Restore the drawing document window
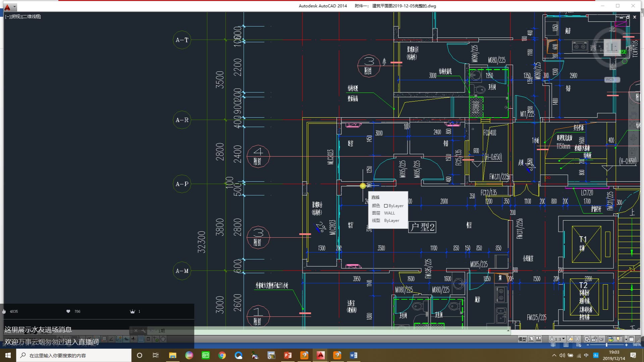Image resolution: width=644 pixels, height=362 pixels. pyautogui.click(x=628, y=17)
